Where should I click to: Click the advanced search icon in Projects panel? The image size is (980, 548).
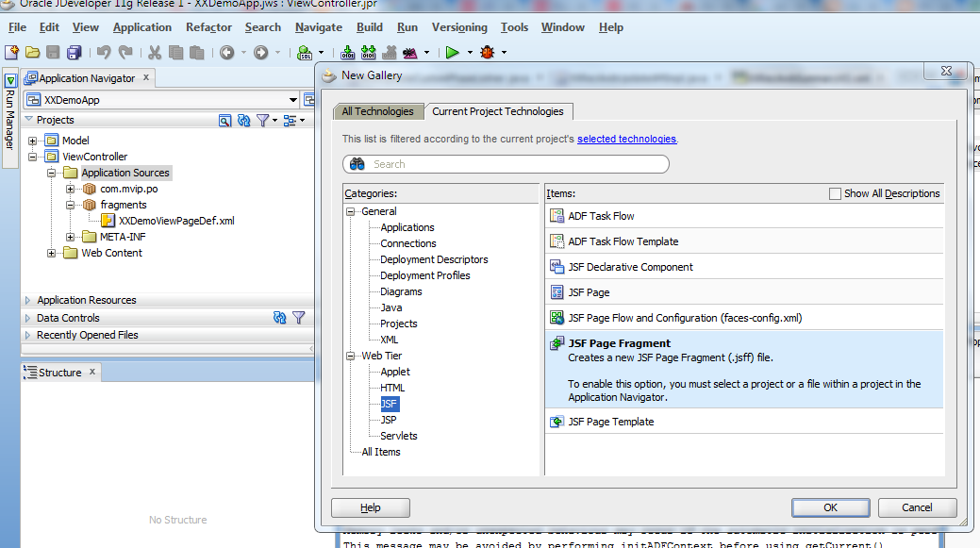(226, 120)
